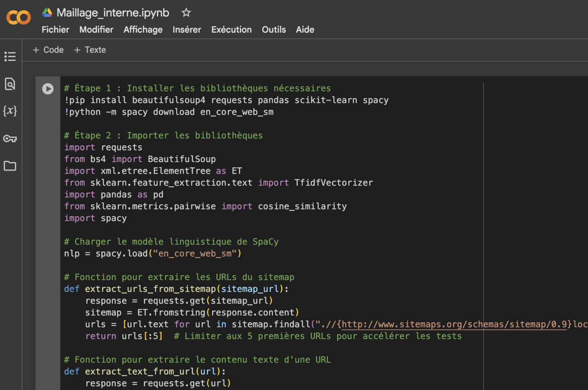
Task: Open the Exécution menu
Action: pyautogui.click(x=231, y=29)
